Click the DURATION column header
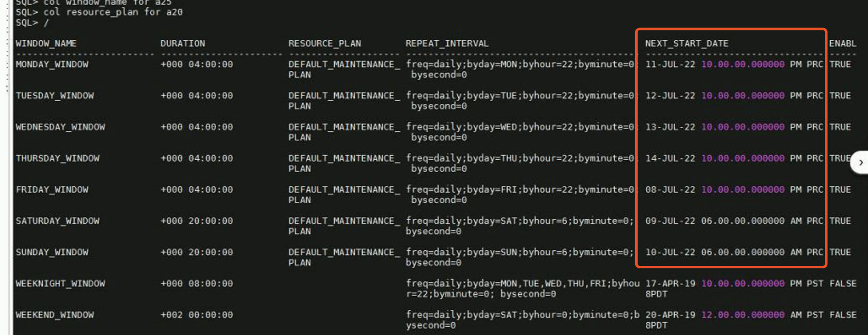This screenshot has width=868, height=335. tap(183, 43)
